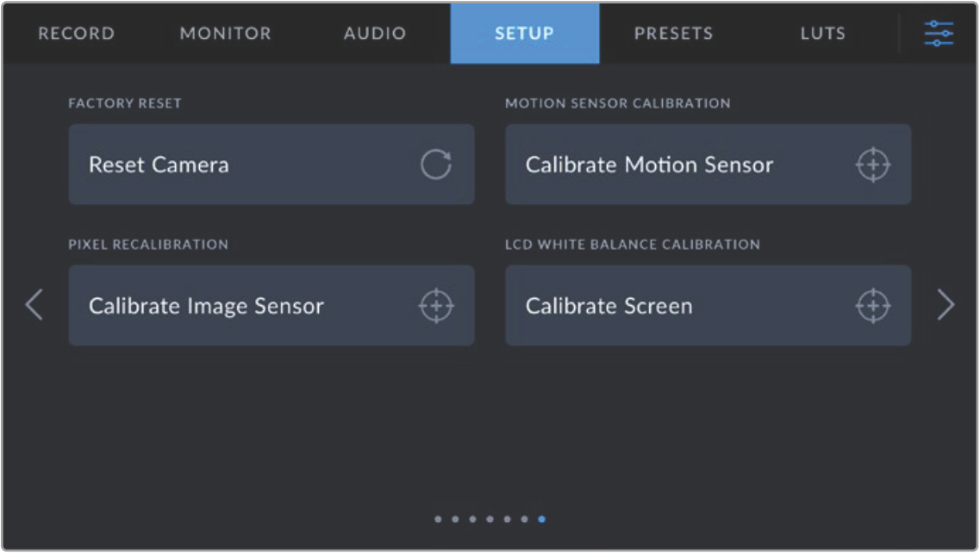Image resolution: width=980 pixels, height=553 pixels.
Task: Open the MONITOR tab
Action: point(225,34)
